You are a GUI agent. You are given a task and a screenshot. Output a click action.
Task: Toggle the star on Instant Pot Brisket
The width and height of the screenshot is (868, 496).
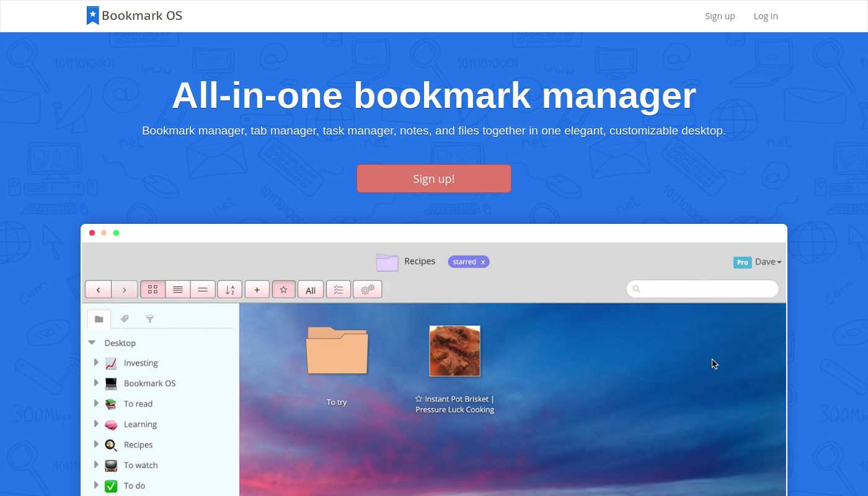tap(418, 399)
